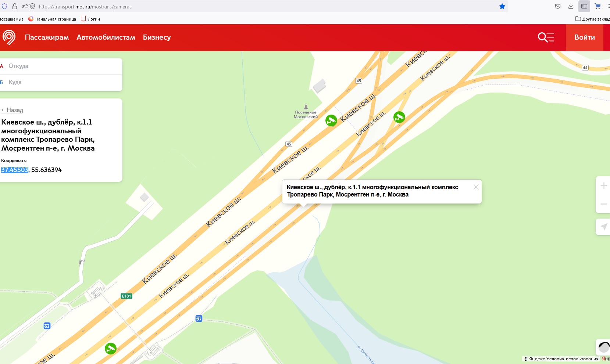Screen dimensions: 610x364
Task: Click the bottom-left green camera marker
Action: (x=110, y=348)
